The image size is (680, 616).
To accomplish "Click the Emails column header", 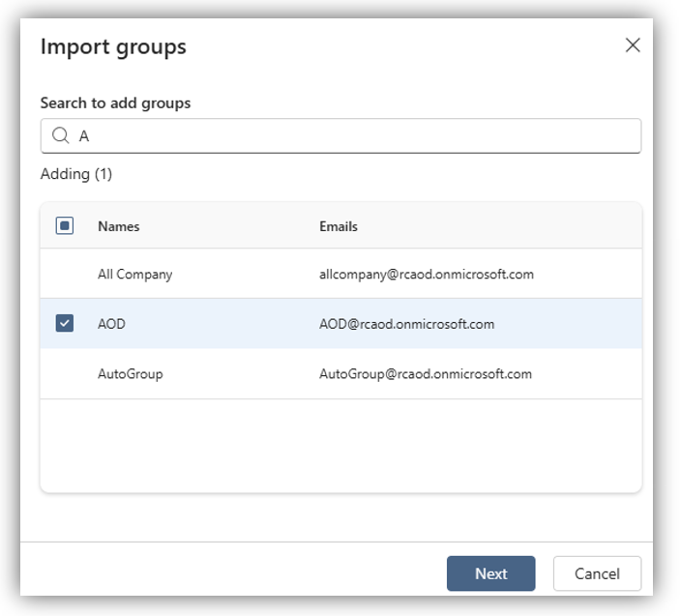I will pos(339,226).
